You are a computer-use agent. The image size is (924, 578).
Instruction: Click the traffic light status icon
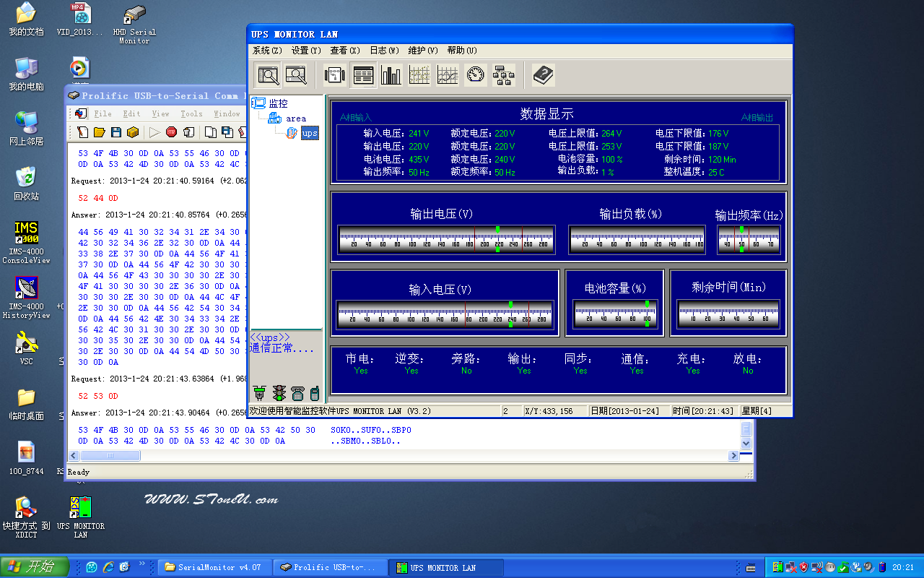point(279,393)
